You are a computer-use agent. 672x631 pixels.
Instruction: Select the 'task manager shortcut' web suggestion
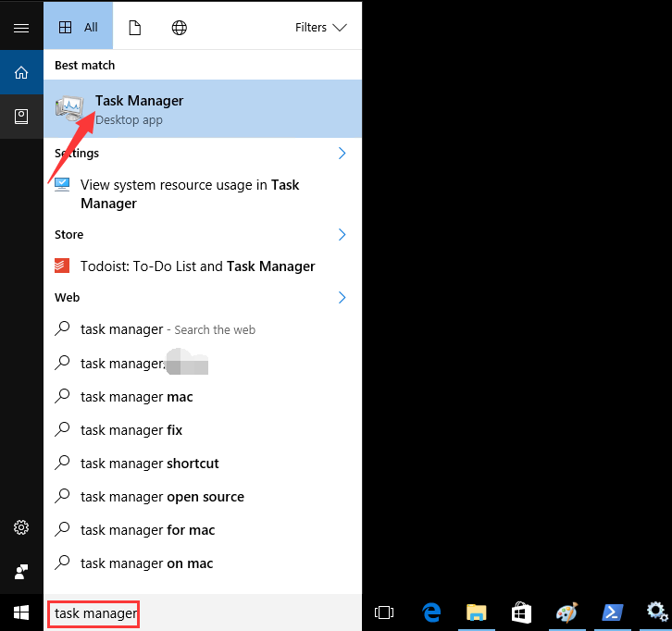[x=150, y=464]
